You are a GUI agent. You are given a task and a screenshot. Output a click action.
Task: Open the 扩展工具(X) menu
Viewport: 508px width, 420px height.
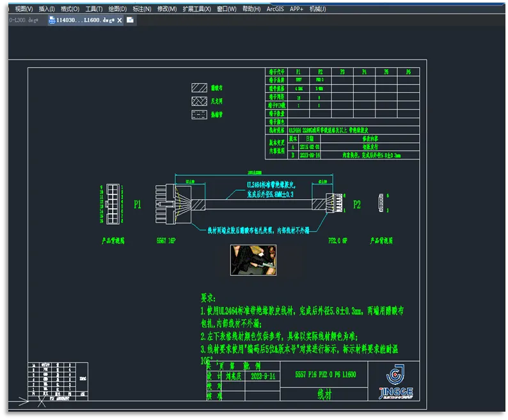click(x=196, y=9)
